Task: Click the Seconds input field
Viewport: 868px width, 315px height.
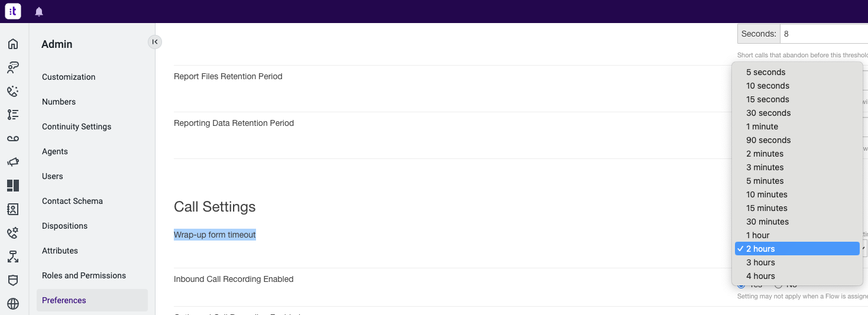Action: point(824,34)
